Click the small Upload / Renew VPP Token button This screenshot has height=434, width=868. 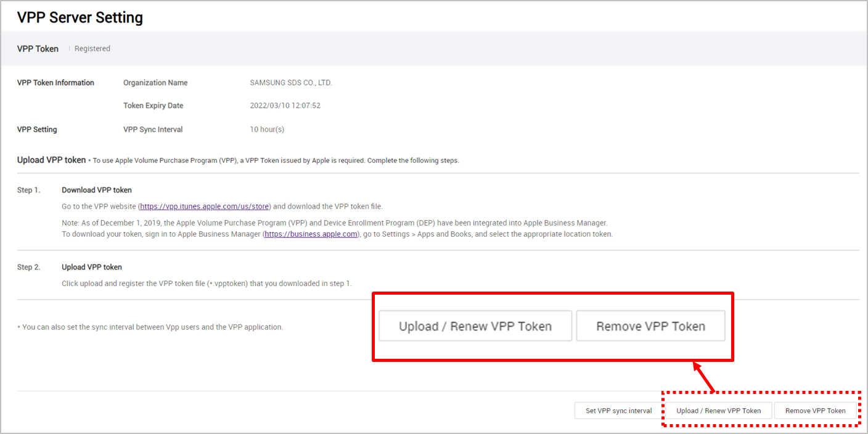point(718,411)
